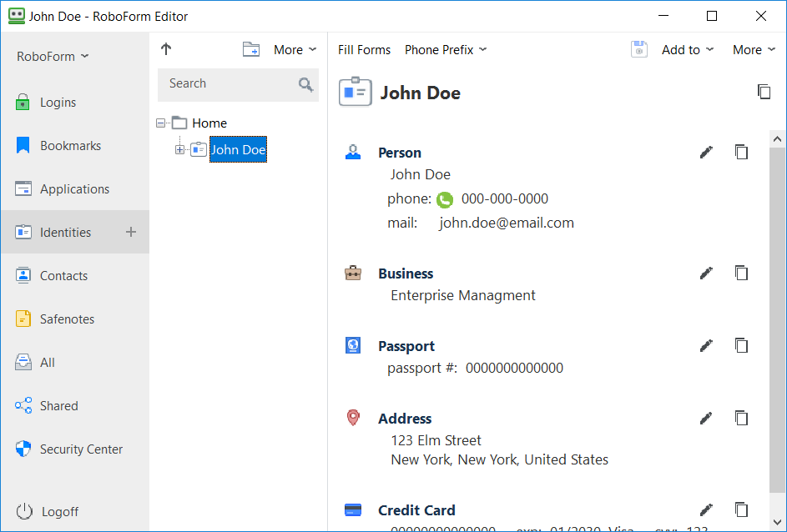Click the Credit Card heading
Screen dimensions: 787x532
416,510
